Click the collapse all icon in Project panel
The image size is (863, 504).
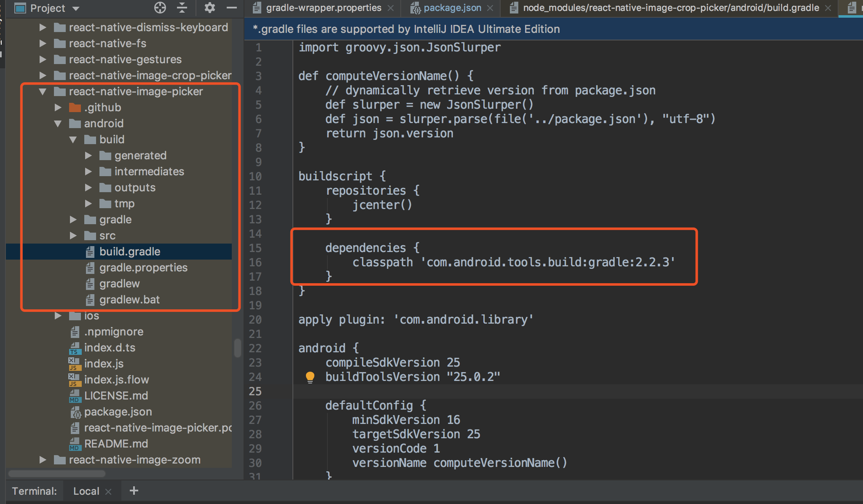pyautogui.click(x=182, y=8)
